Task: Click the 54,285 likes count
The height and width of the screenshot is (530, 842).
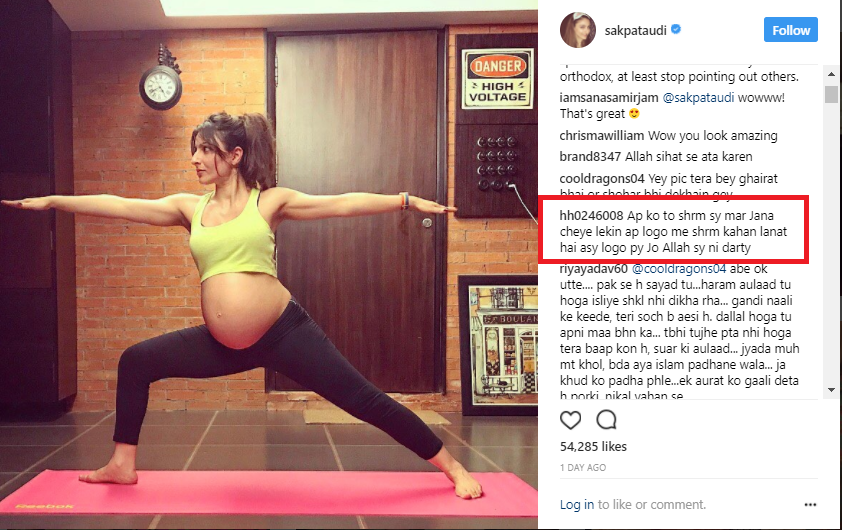Action: pyautogui.click(x=593, y=447)
